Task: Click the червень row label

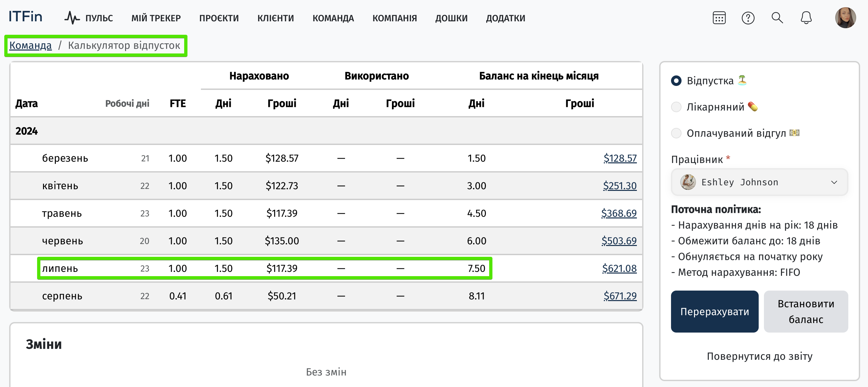Action: point(62,241)
